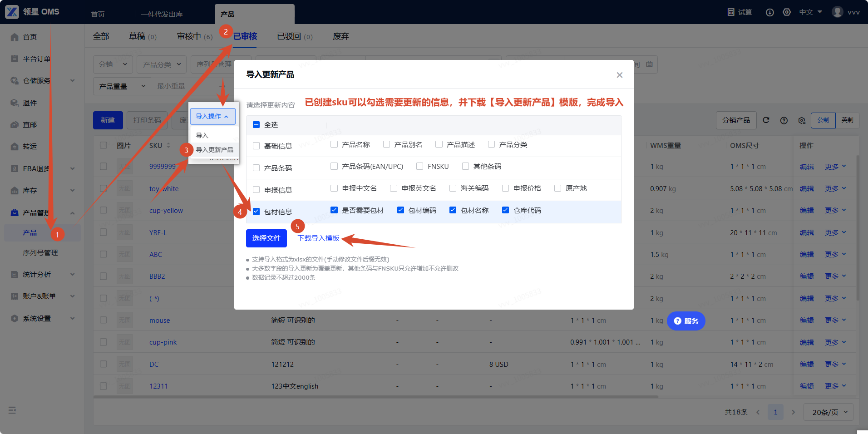Click the 下载导入模板 link
Image resolution: width=868 pixels, height=434 pixels.
pos(319,238)
